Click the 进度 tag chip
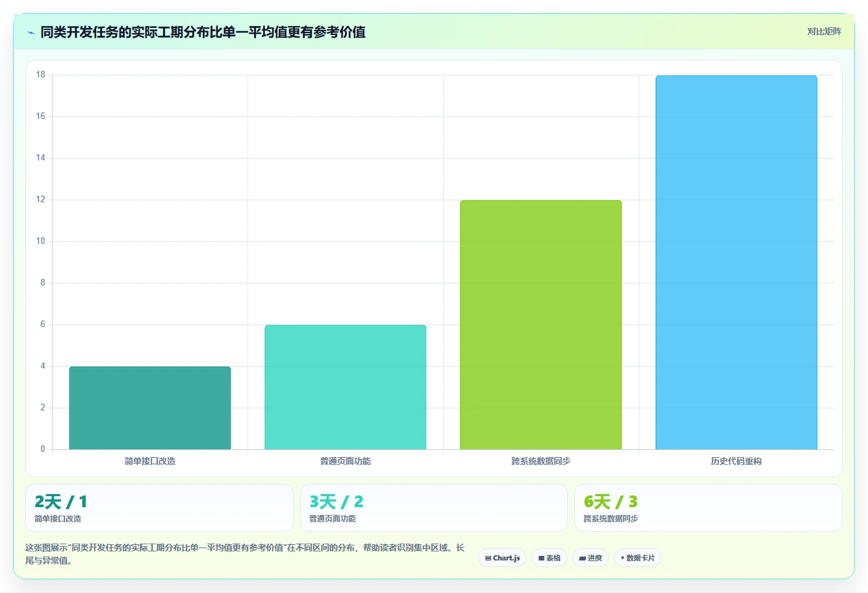The image size is (868, 593). tap(590, 558)
